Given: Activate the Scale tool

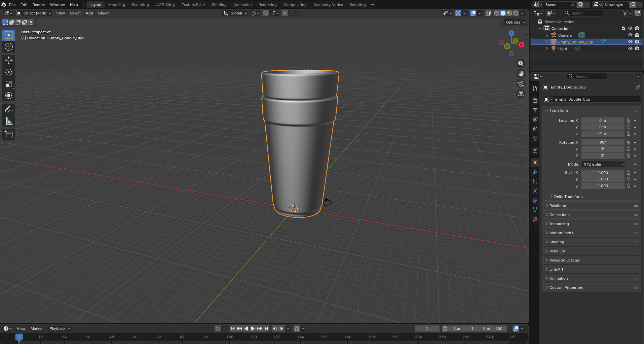Looking at the screenshot, I should (9, 84).
